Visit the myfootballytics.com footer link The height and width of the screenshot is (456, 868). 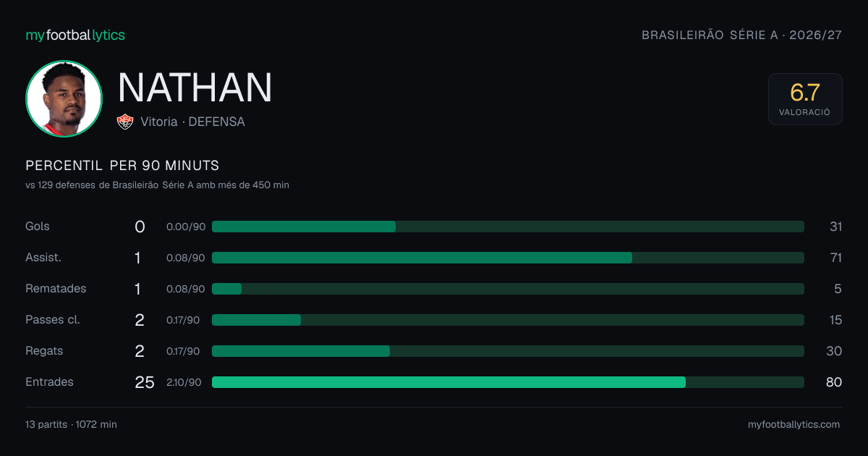(x=794, y=425)
